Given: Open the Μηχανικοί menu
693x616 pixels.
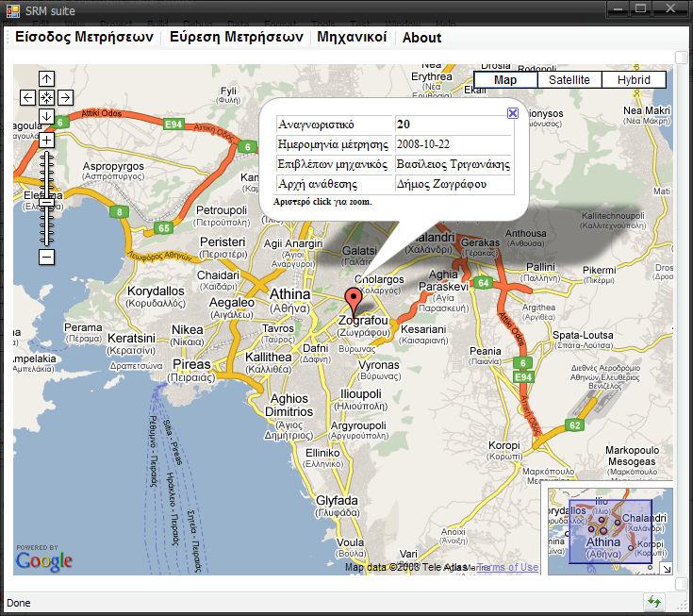Looking at the screenshot, I should [352, 37].
